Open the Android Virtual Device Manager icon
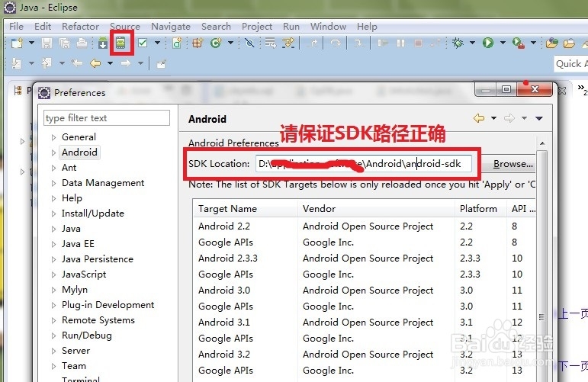Screen dimensions: 588x382 [x=120, y=43]
